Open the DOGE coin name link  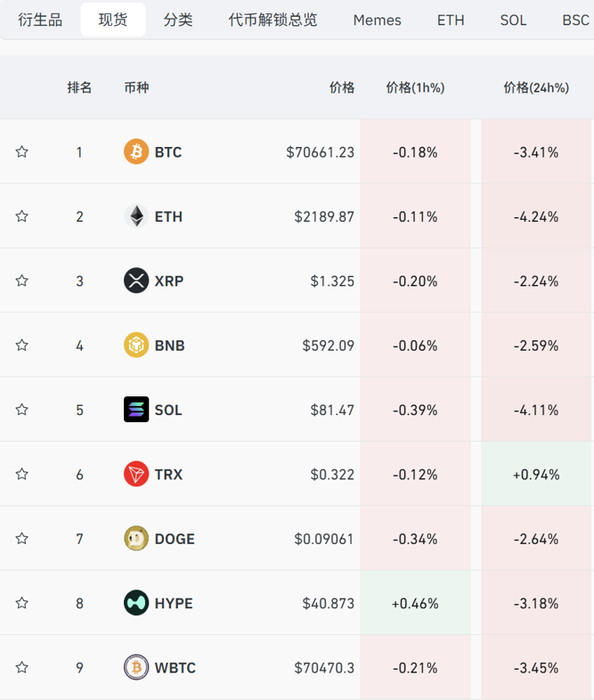click(x=175, y=539)
